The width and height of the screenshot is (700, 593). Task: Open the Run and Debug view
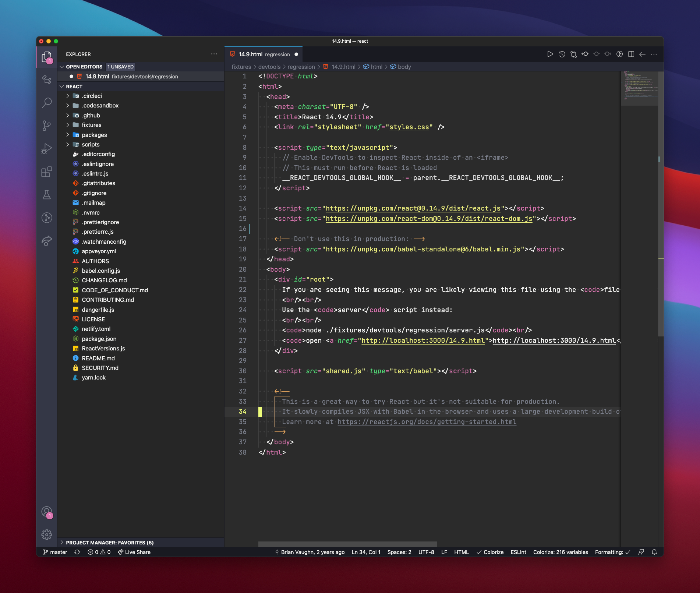47,149
